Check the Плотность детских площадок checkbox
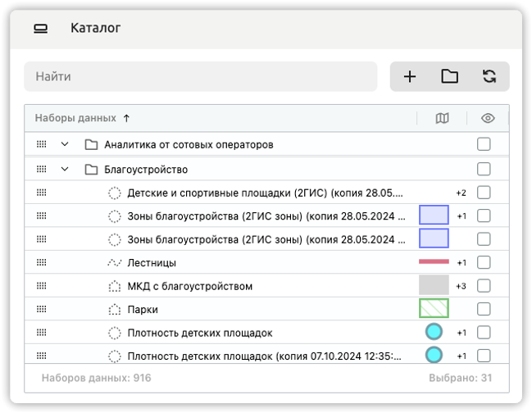The width and height of the screenshot is (532, 413). [x=484, y=333]
